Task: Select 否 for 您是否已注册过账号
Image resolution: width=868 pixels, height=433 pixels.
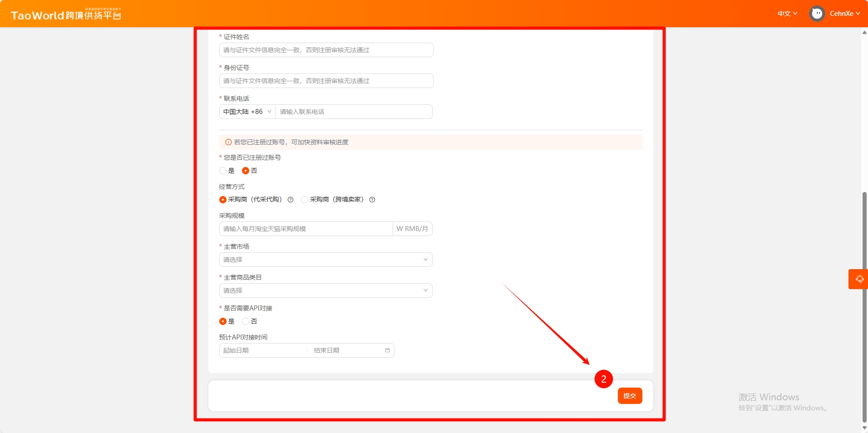Action: (246, 171)
